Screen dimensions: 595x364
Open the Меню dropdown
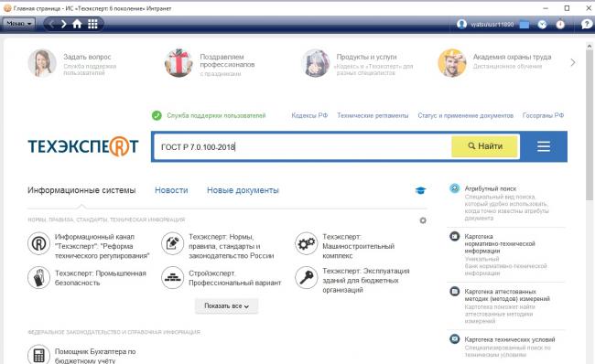(x=19, y=24)
